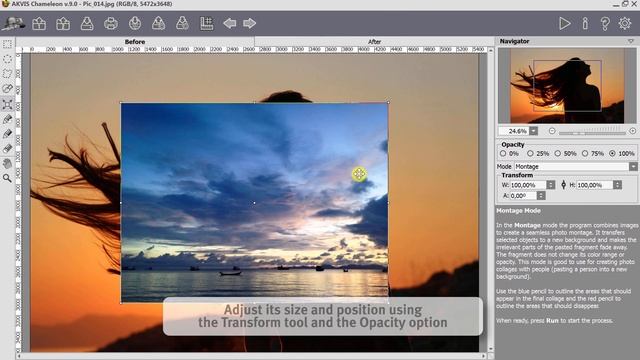Click the top-right corner transform handle
This screenshot has height=360, width=640.
click(388, 102)
